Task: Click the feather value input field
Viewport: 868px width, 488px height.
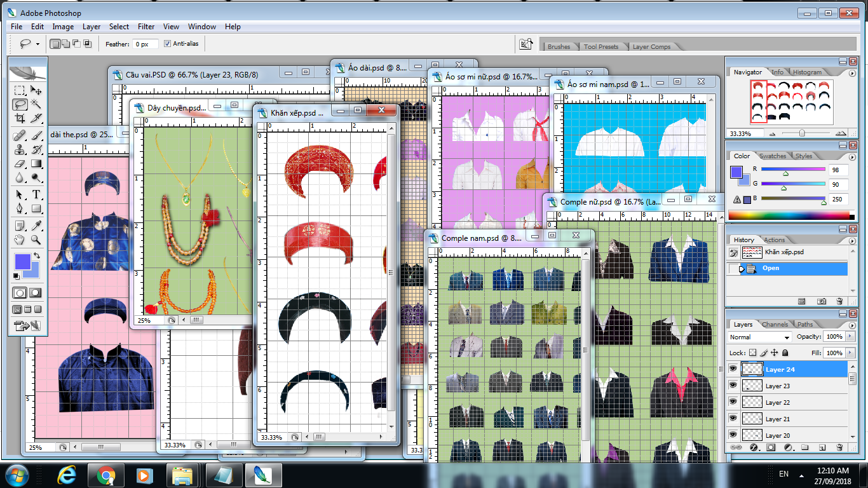Action: click(146, 44)
